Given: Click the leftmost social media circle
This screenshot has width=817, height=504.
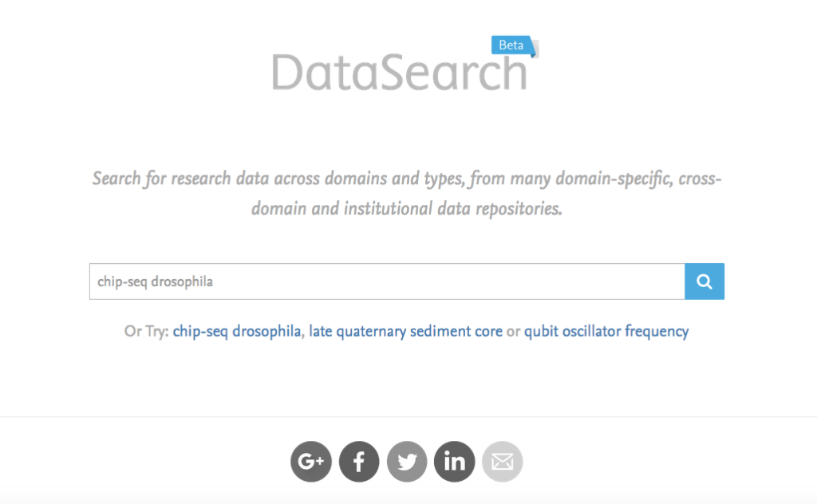Looking at the screenshot, I should (x=311, y=461).
